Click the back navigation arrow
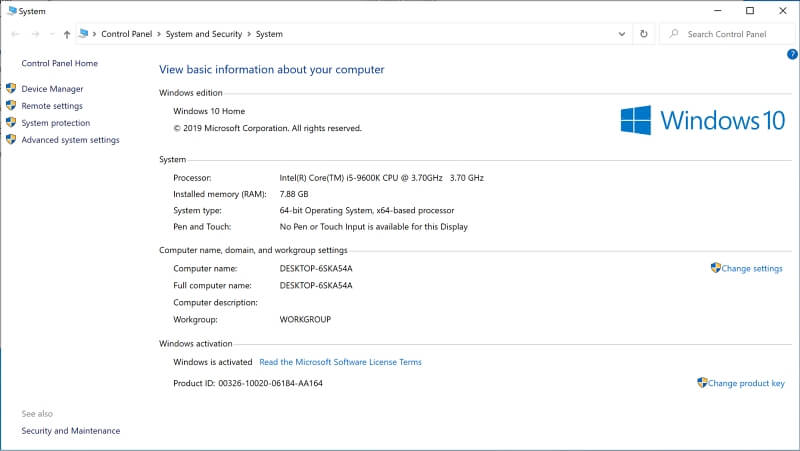The image size is (800, 451). pos(15,34)
